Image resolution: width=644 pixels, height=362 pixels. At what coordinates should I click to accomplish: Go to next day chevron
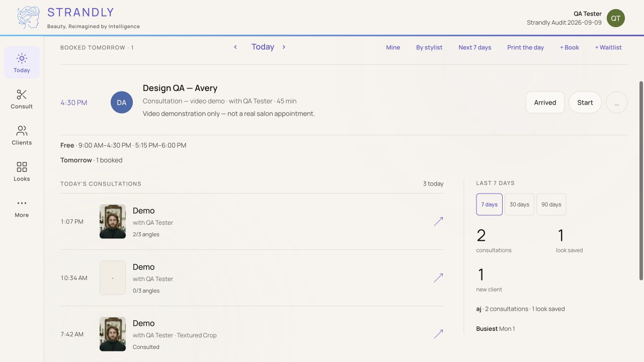coord(284,47)
